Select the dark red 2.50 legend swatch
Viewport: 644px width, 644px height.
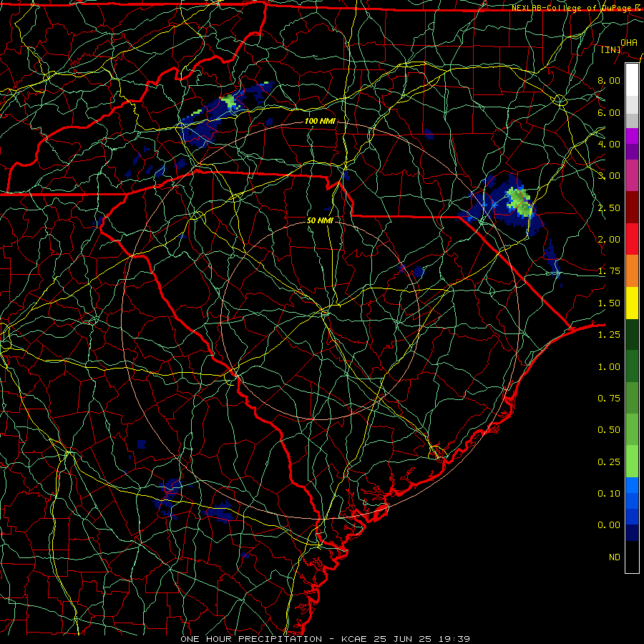[x=632, y=208]
